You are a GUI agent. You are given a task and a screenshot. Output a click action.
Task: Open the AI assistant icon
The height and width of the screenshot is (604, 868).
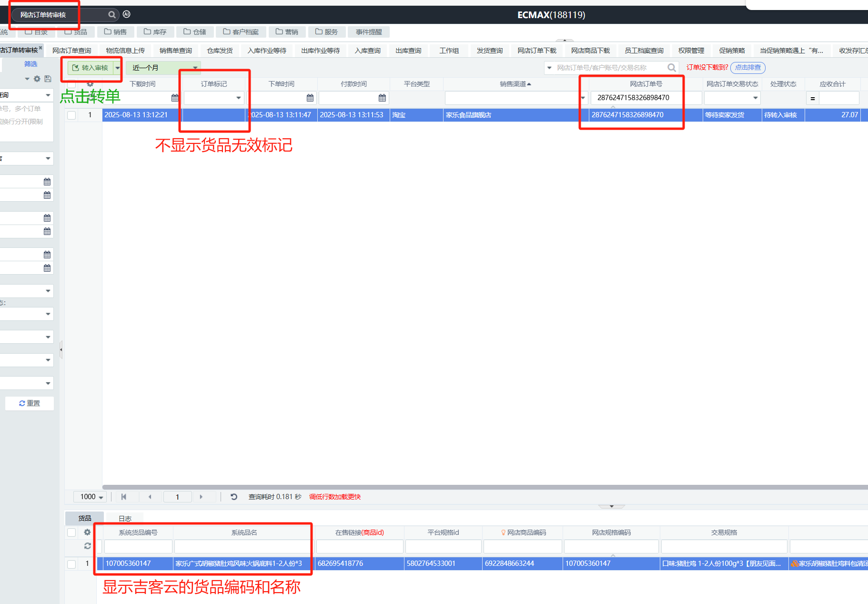(x=127, y=14)
